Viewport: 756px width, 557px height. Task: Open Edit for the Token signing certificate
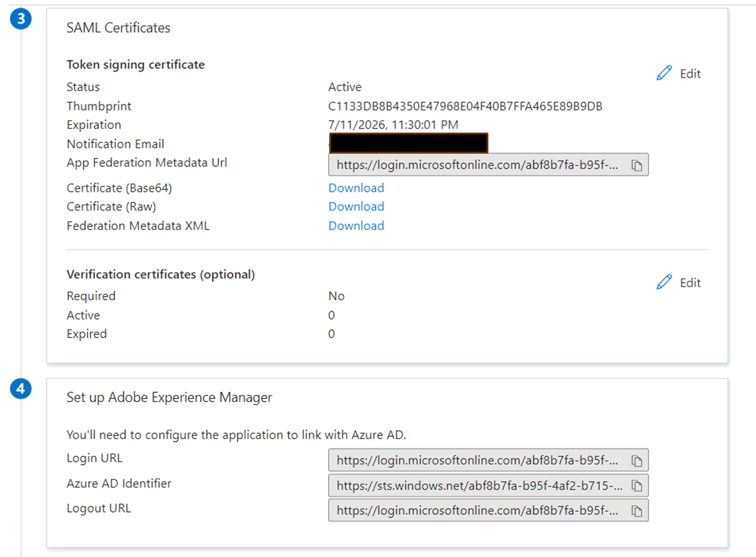point(689,73)
